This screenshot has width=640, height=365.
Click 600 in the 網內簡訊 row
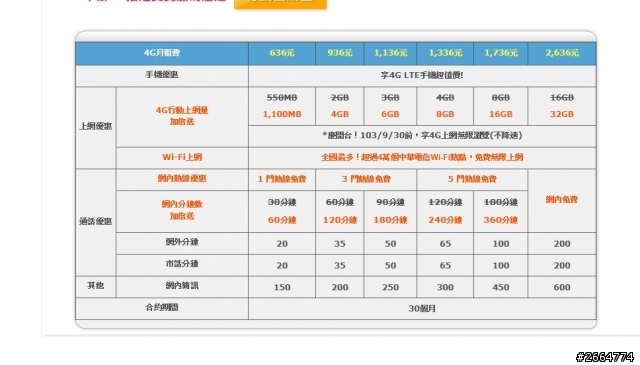pyautogui.click(x=562, y=287)
